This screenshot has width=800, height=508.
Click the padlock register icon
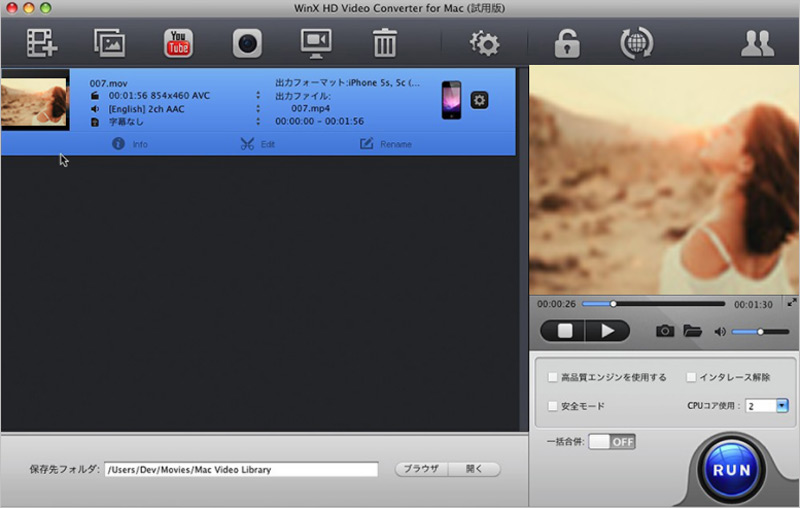pyautogui.click(x=567, y=43)
